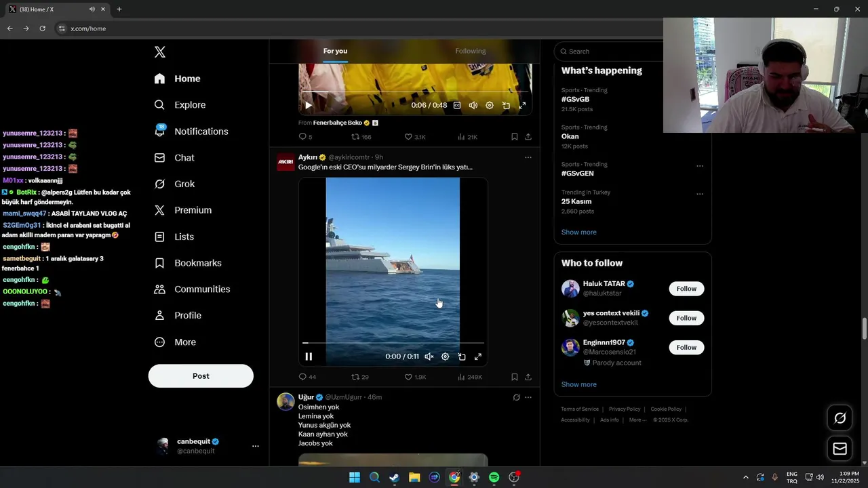Open Premium in the sidebar
Image resolution: width=868 pixels, height=488 pixels.
[x=183, y=210]
